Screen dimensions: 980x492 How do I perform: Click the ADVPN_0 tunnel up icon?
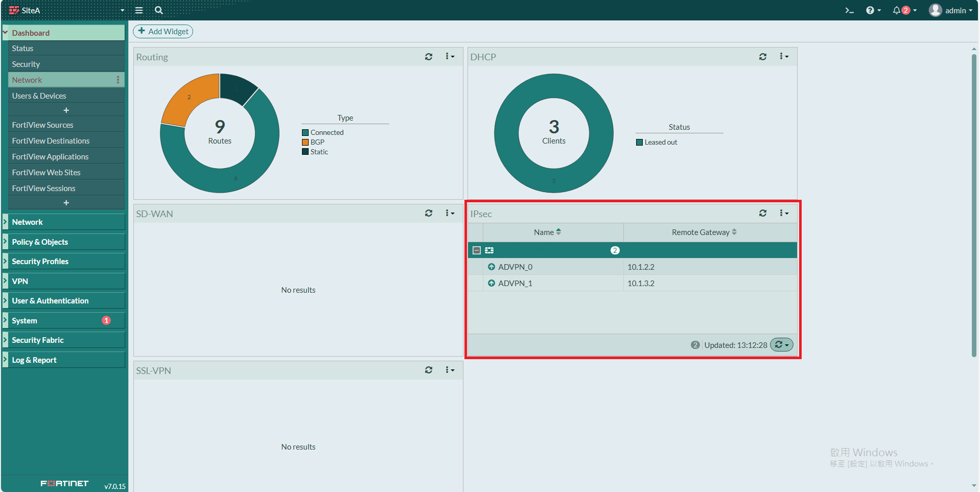[x=492, y=267]
